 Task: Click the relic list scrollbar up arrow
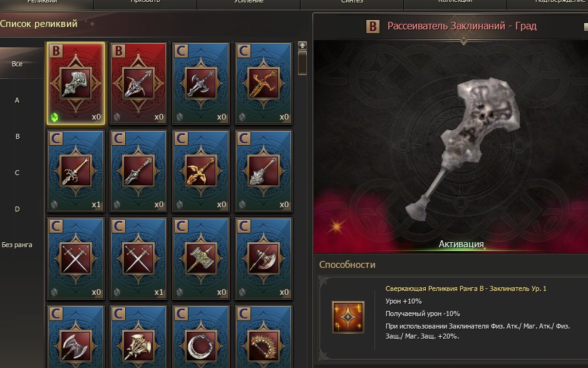point(302,46)
